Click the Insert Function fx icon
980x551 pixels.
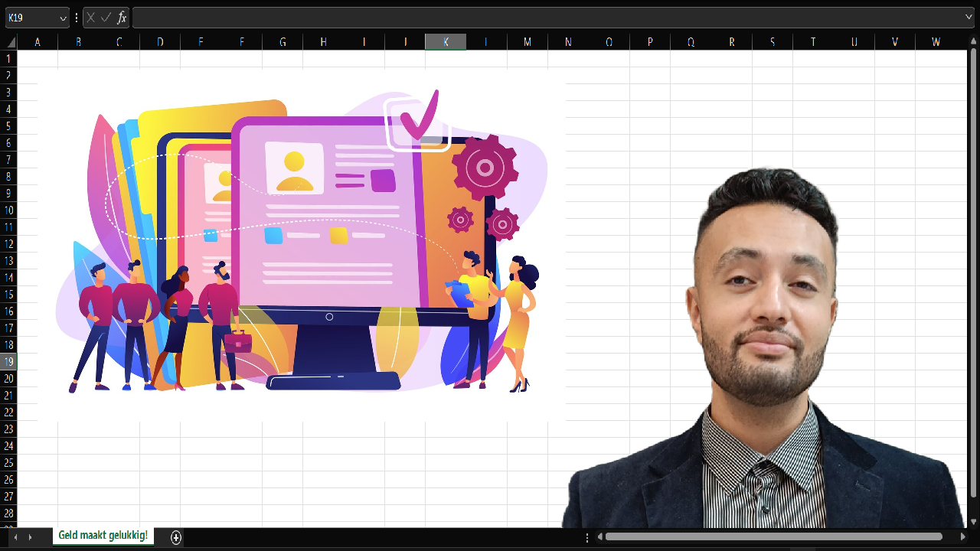pos(122,18)
